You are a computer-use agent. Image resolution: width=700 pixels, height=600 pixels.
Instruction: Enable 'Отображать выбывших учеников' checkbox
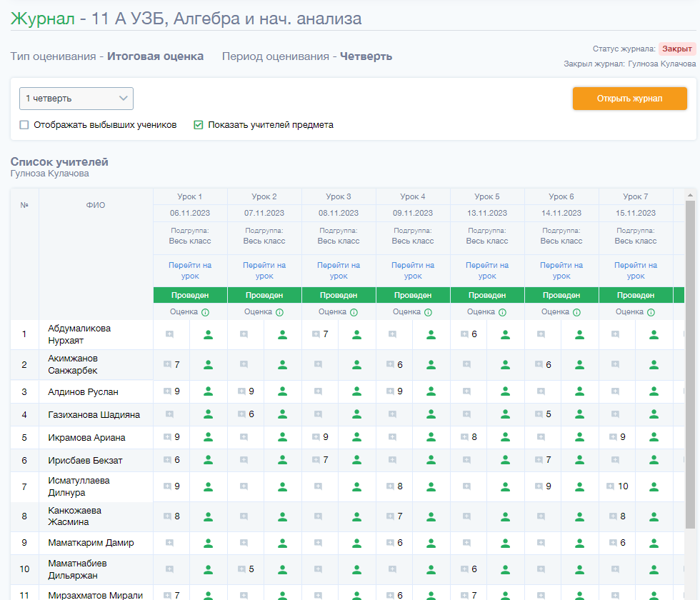tap(24, 125)
